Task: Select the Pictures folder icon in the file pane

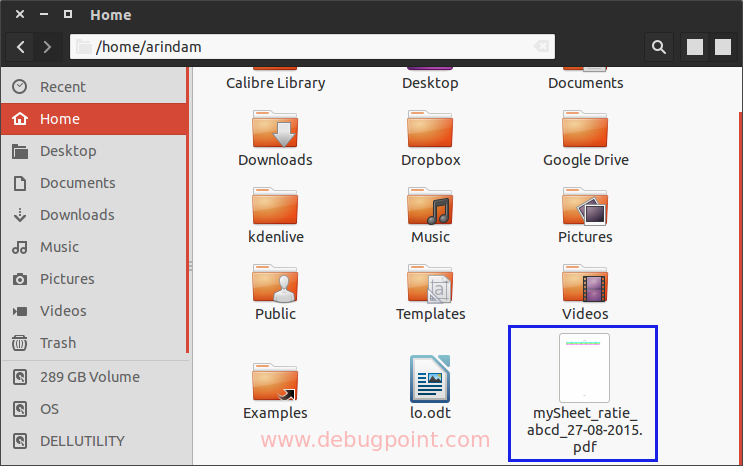Action: point(585,206)
